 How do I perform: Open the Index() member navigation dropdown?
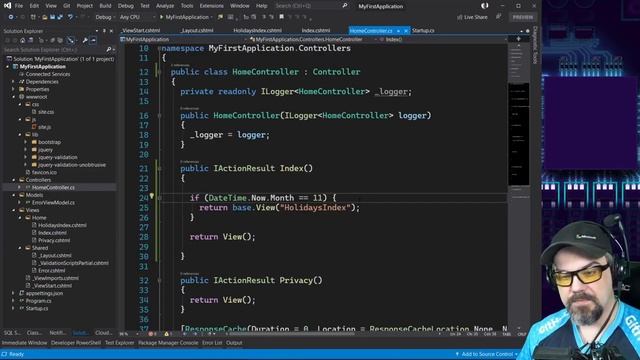(443, 40)
